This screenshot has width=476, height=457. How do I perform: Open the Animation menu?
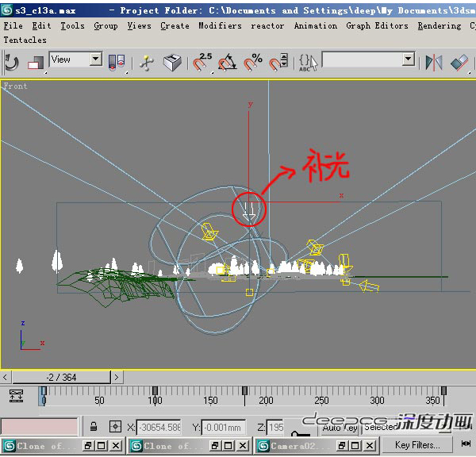click(x=316, y=26)
